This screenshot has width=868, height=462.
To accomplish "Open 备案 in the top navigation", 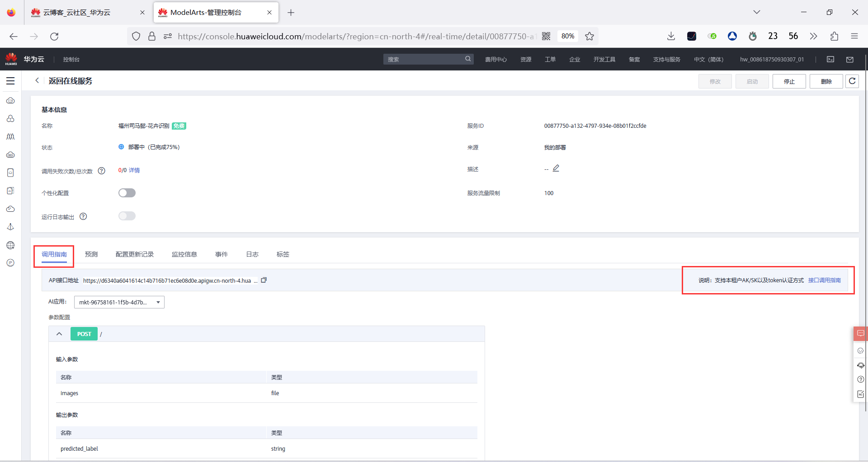I will (634, 59).
